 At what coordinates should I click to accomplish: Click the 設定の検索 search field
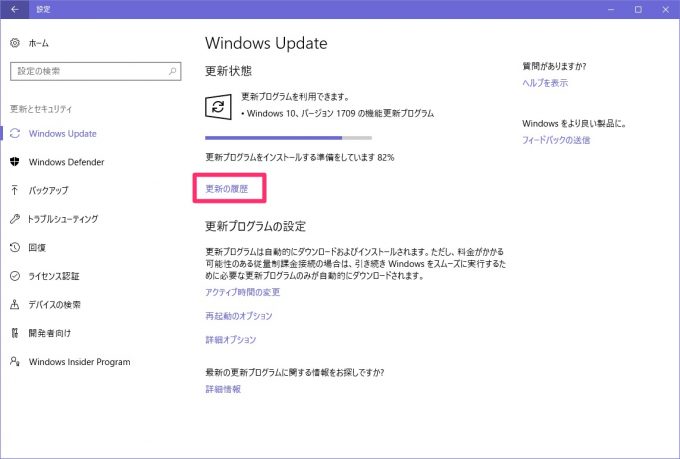pos(95,71)
